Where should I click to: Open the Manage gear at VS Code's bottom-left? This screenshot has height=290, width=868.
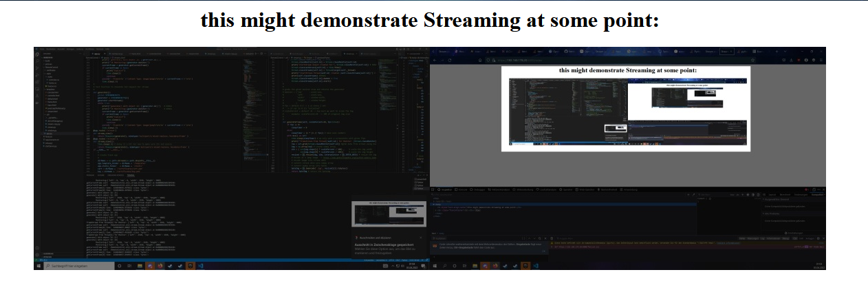[37, 255]
